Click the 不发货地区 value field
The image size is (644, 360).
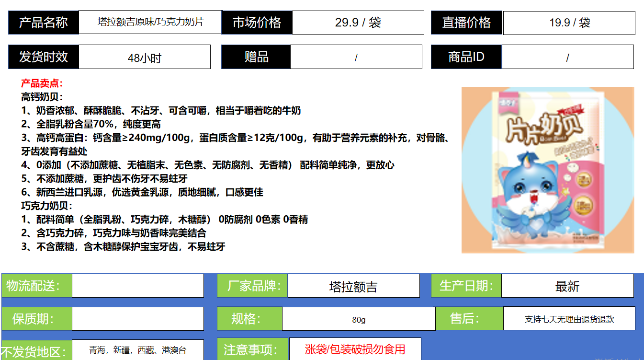coord(137,350)
